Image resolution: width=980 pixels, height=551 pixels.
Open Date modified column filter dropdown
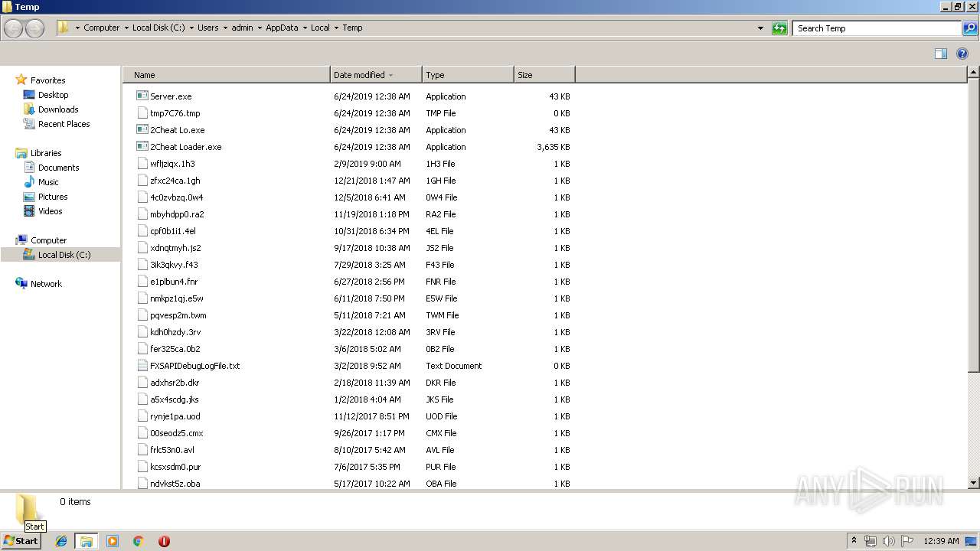point(391,75)
